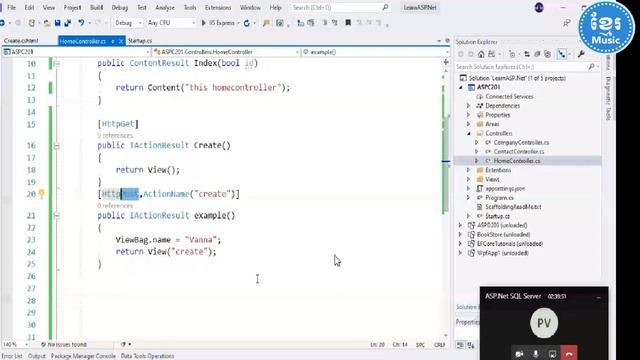Switch to the Create.cshtml tab

click(21, 41)
